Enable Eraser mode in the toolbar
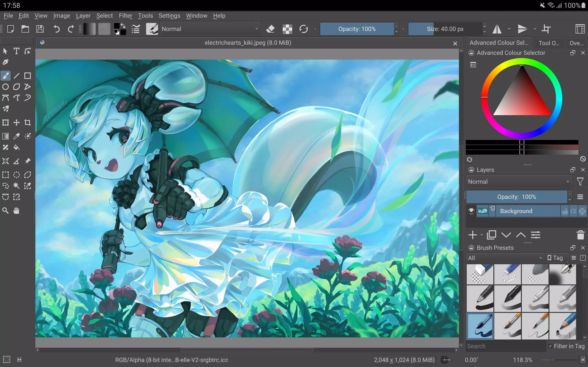 coord(270,29)
